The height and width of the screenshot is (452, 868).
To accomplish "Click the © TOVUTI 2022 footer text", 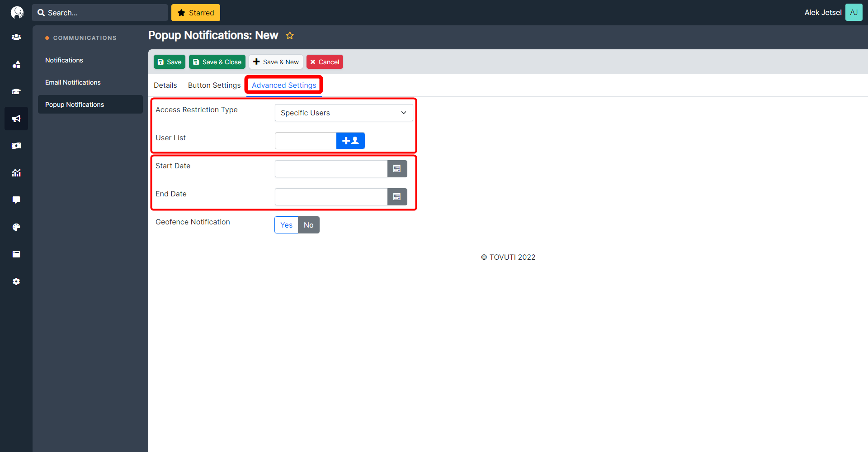I will point(508,257).
